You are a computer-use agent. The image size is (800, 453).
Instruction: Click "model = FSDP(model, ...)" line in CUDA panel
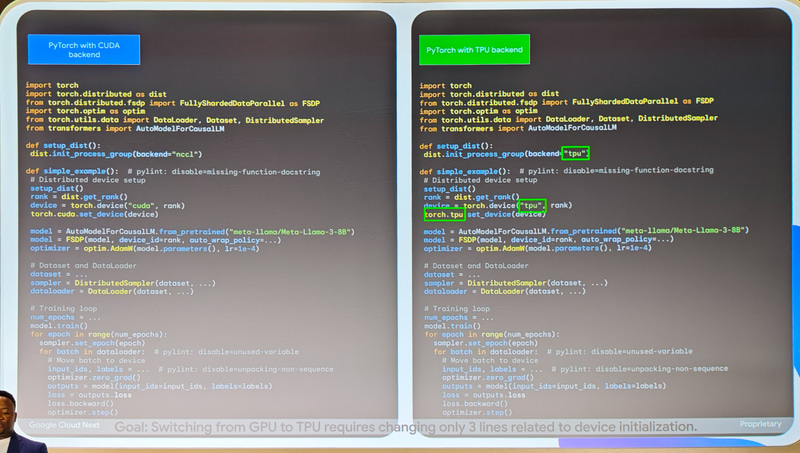[156, 240]
